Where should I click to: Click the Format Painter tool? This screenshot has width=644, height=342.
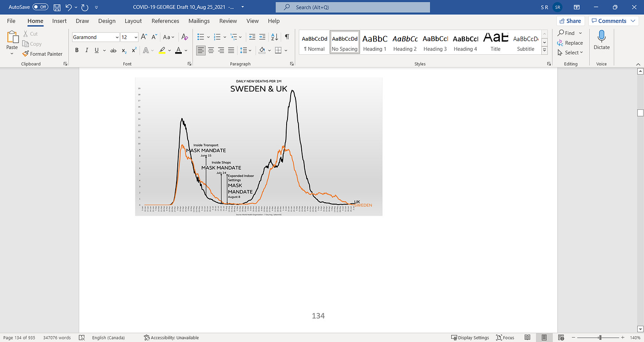(42, 54)
